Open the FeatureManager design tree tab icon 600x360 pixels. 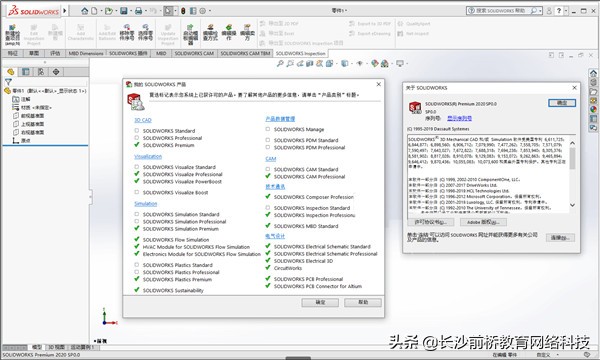pos(11,72)
